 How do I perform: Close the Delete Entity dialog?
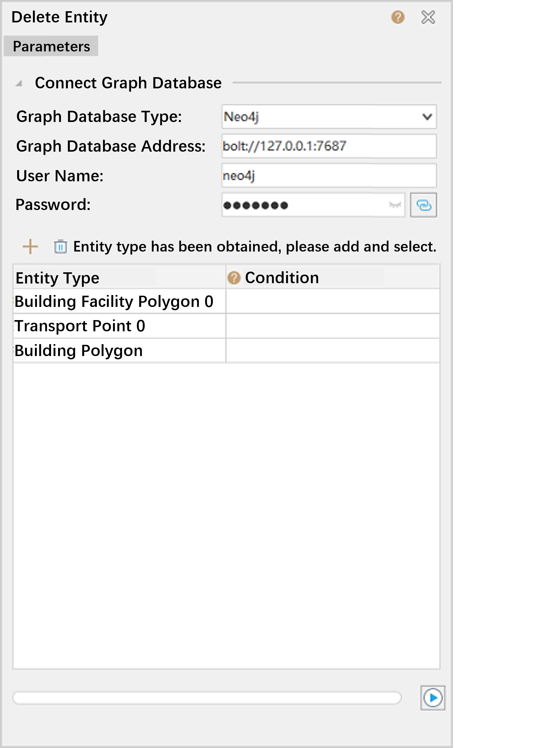coord(428,17)
